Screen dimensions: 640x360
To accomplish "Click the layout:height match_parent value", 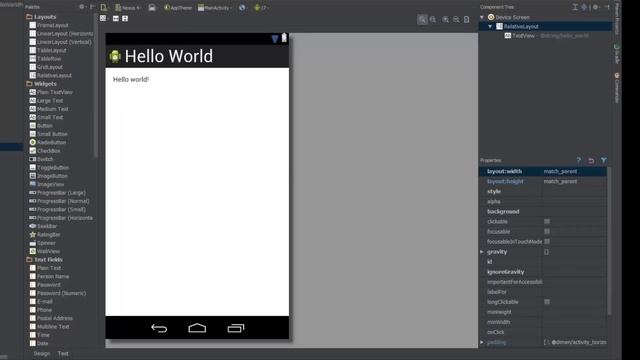I will pos(560,181).
